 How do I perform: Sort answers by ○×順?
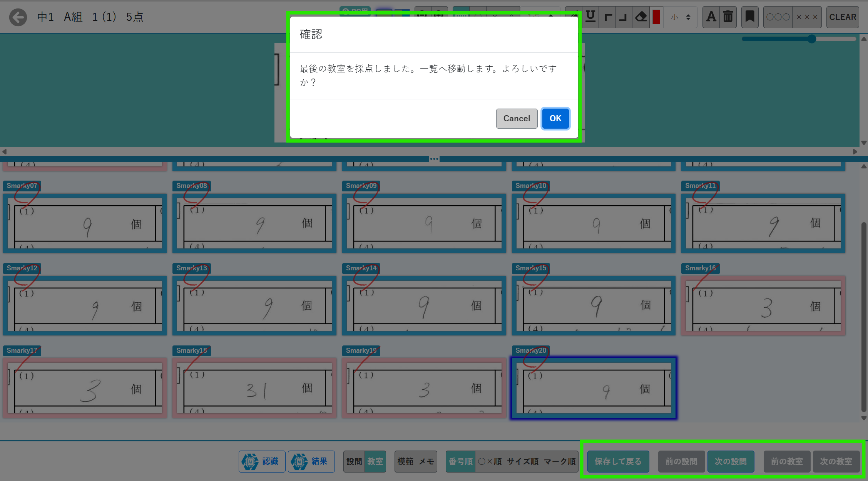(490, 461)
